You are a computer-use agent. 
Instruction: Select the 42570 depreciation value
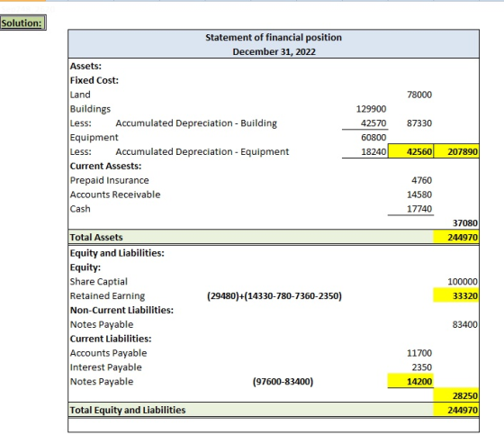click(373, 122)
